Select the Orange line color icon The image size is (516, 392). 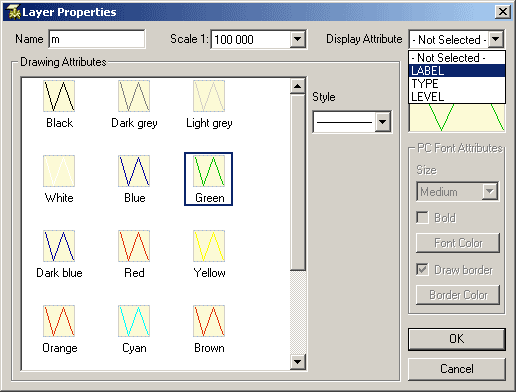tap(59, 321)
